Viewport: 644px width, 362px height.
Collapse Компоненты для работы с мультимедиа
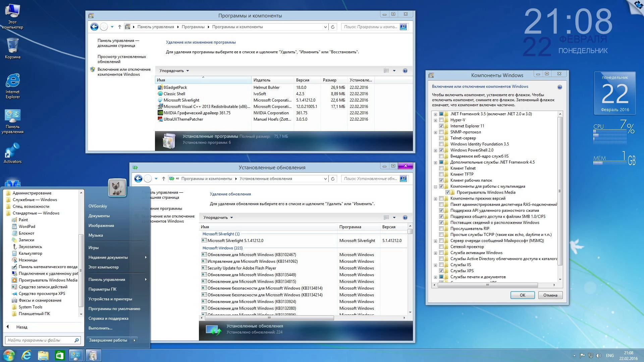click(x=435, y=186)
